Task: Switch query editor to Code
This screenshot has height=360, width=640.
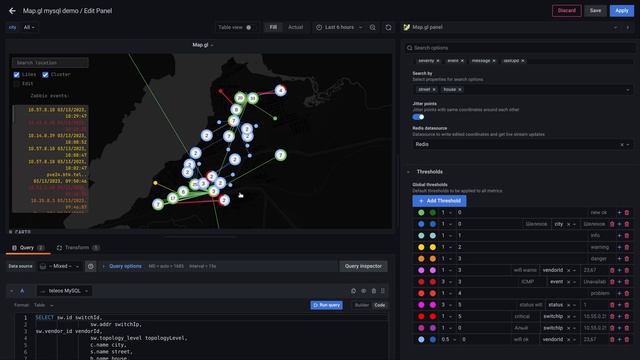Action: point(380,305)
